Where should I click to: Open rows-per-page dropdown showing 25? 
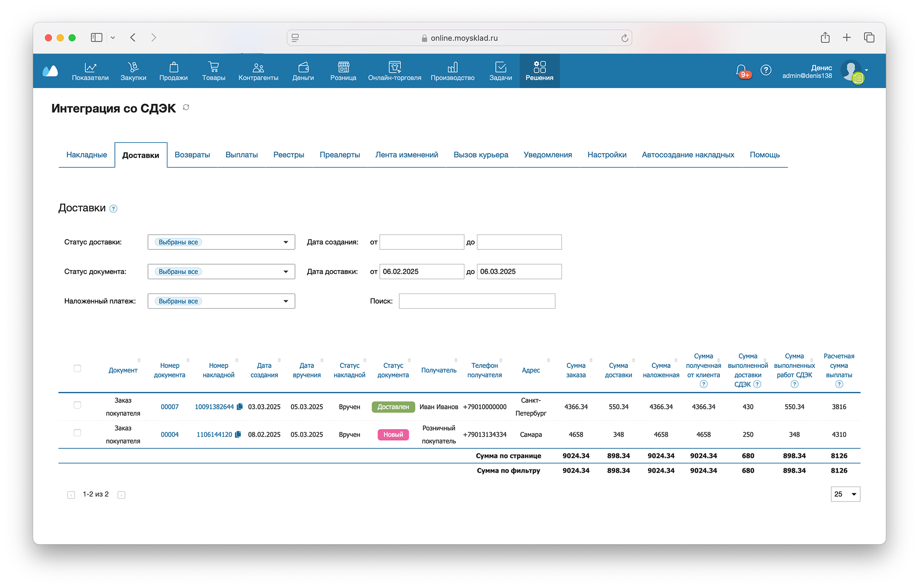(845, 494)
